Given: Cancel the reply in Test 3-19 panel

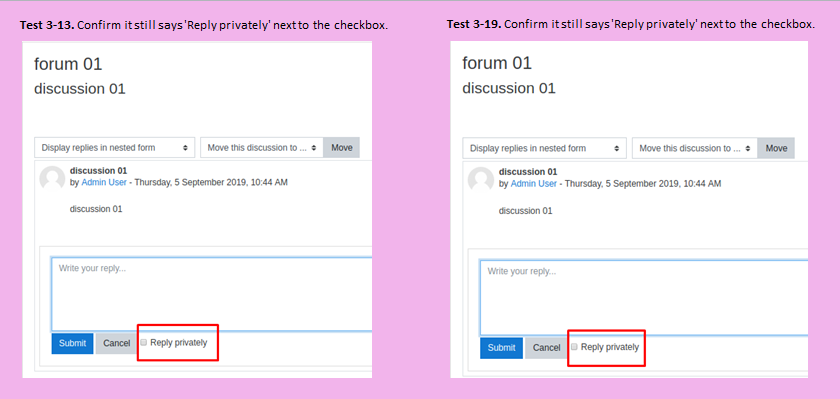Looking at the screenshot, I should (x=546, y=348).
